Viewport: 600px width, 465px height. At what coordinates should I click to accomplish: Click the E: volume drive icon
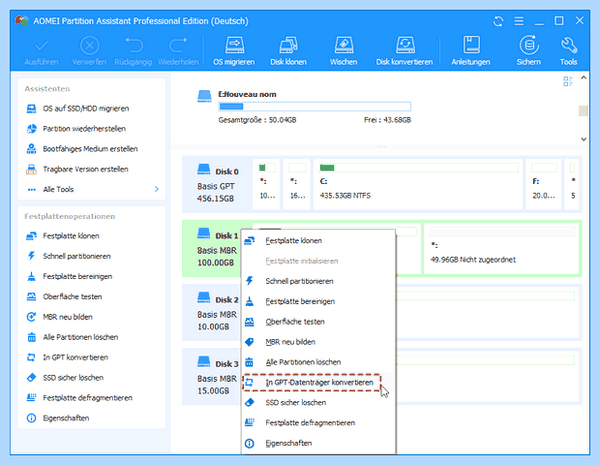204,96
